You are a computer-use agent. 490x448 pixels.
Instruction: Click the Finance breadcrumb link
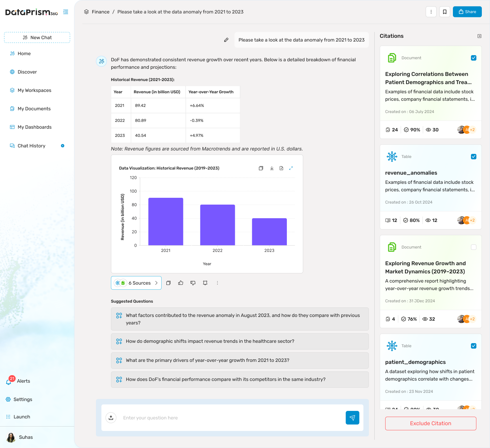tap(101, 12)
